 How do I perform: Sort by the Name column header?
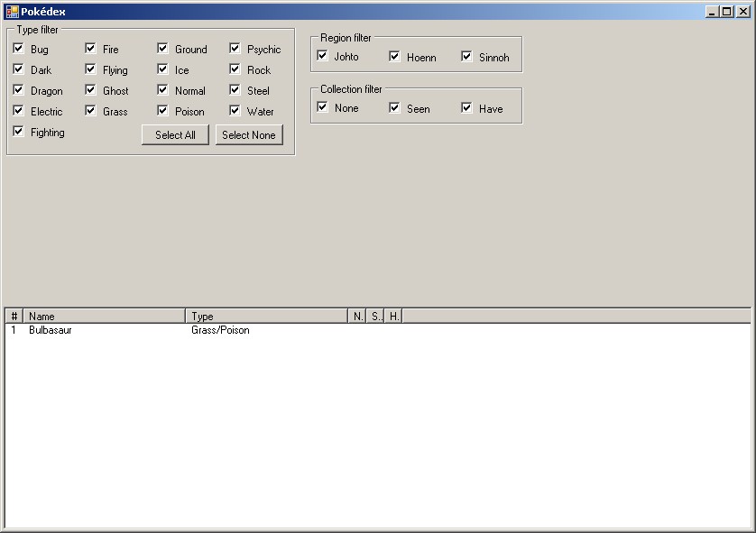(x=104, y=317)
